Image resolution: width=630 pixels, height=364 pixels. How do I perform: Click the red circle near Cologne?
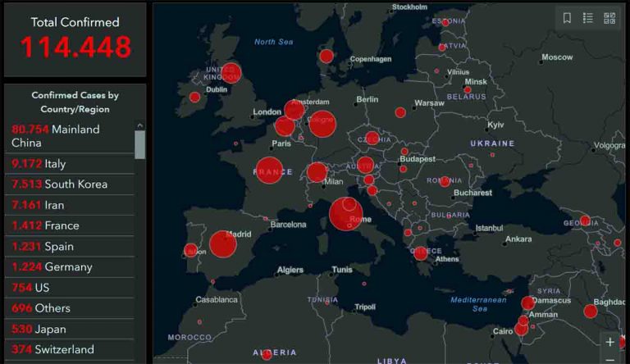(322, 125)
